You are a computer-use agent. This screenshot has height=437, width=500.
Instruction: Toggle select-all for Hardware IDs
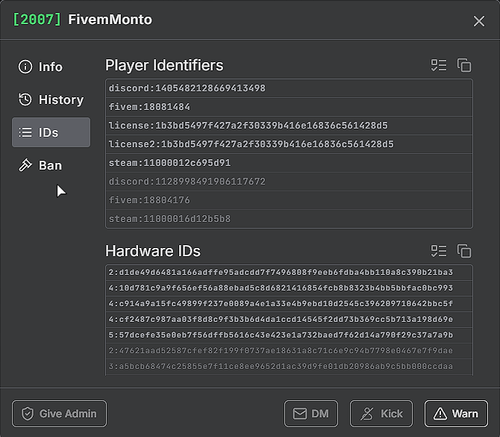(x=438, y=251)
